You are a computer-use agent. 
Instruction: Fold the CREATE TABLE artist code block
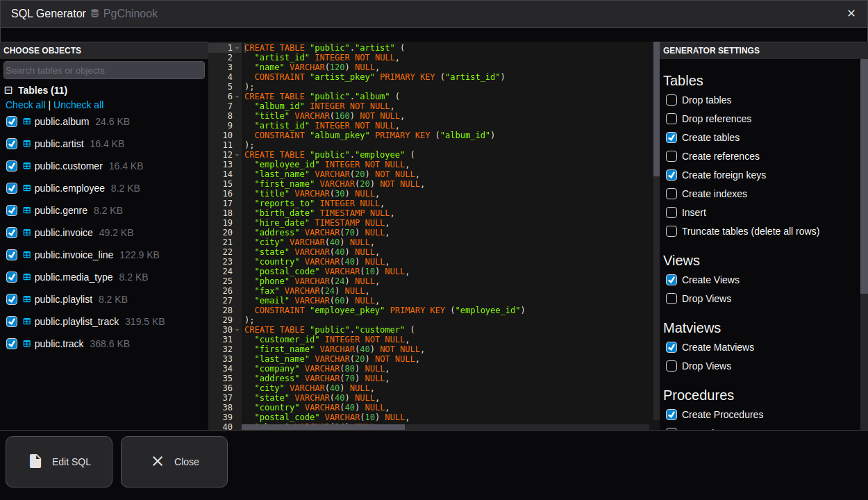(x=237, y=48)
